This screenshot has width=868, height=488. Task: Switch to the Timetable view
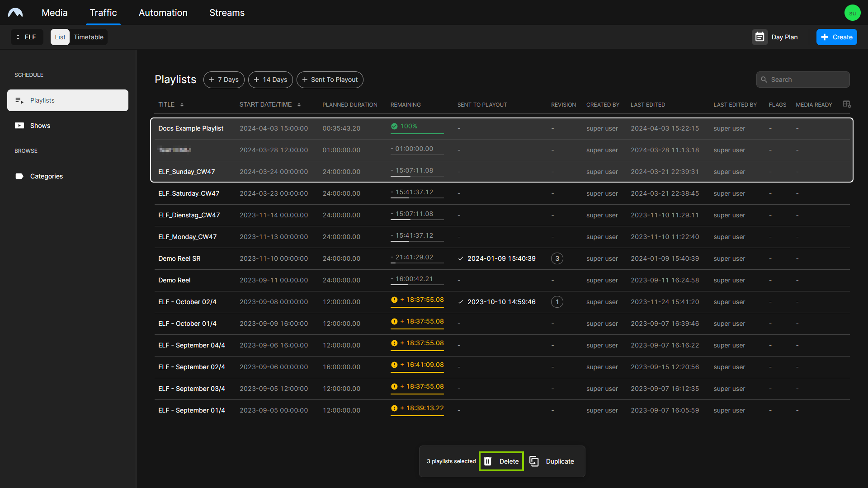click(88, 37)
